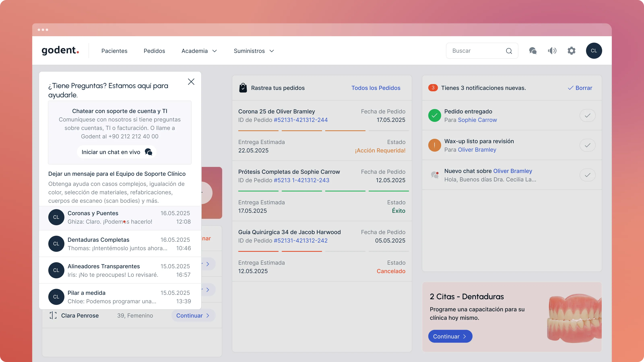Click Iniciar un chat en vivo button
The width and height of the screenshot is (644, 362).
click(117, 152)
